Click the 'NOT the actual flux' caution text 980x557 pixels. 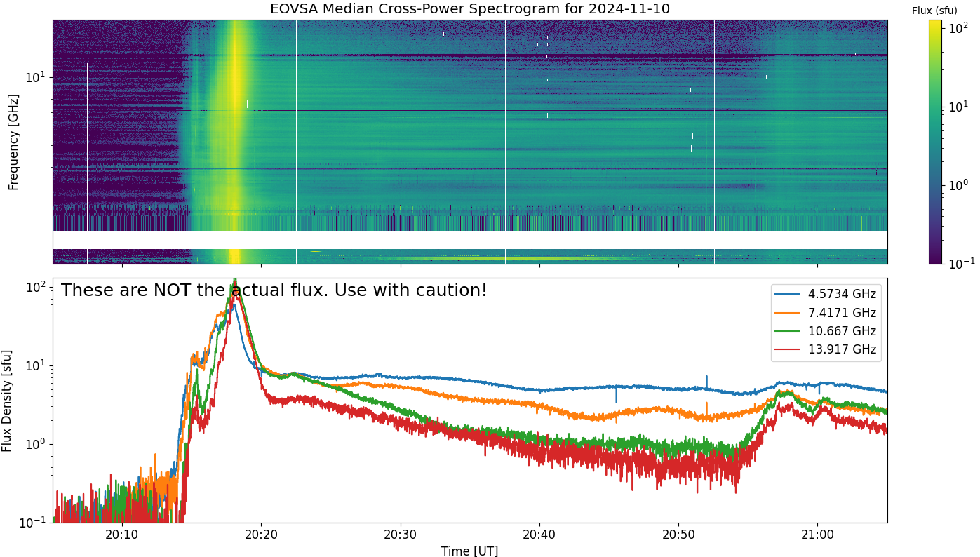[274, 290]
